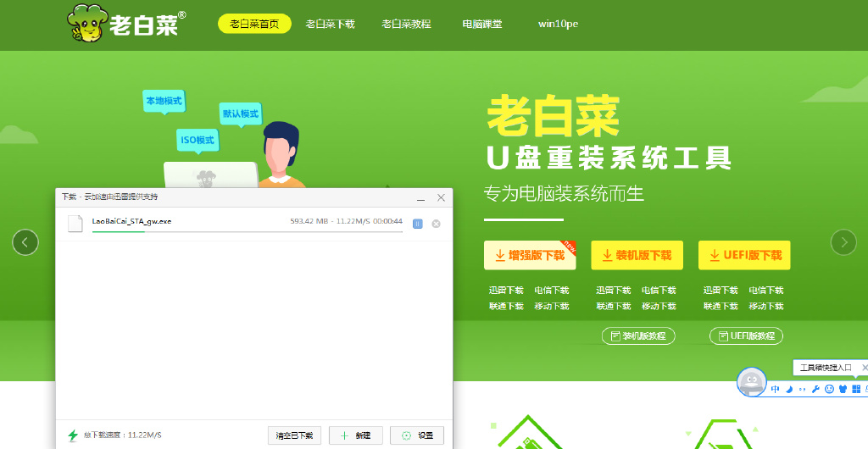The height and width of the screenshot is (449, 868).
Task: Click 迅雷下载 under 增强版下载
Action: (507, 291)
